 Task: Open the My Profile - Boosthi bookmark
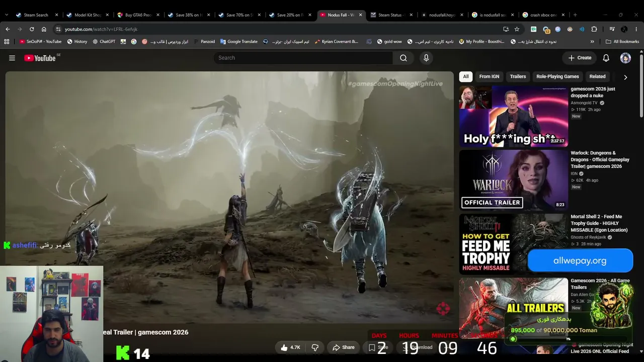pos(481,42)
